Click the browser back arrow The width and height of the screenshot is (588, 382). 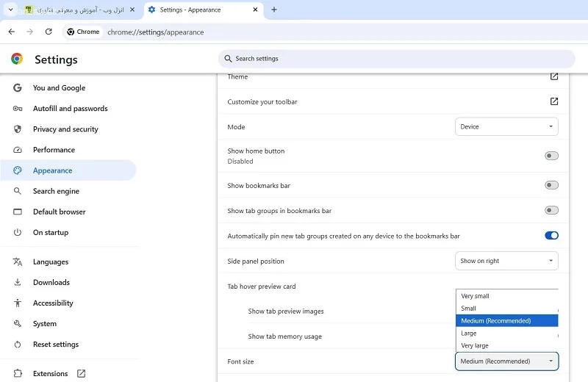point(12,32)
